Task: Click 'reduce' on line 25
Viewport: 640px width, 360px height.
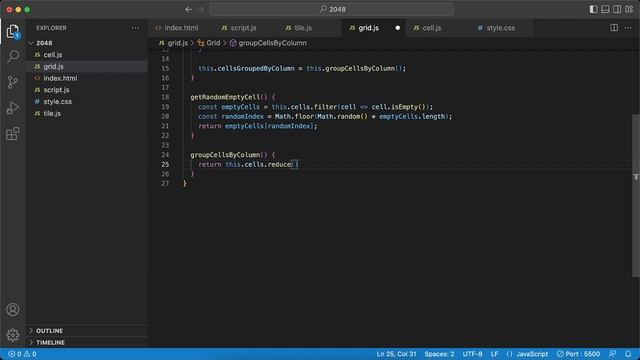Action: (x=279, y=164)
